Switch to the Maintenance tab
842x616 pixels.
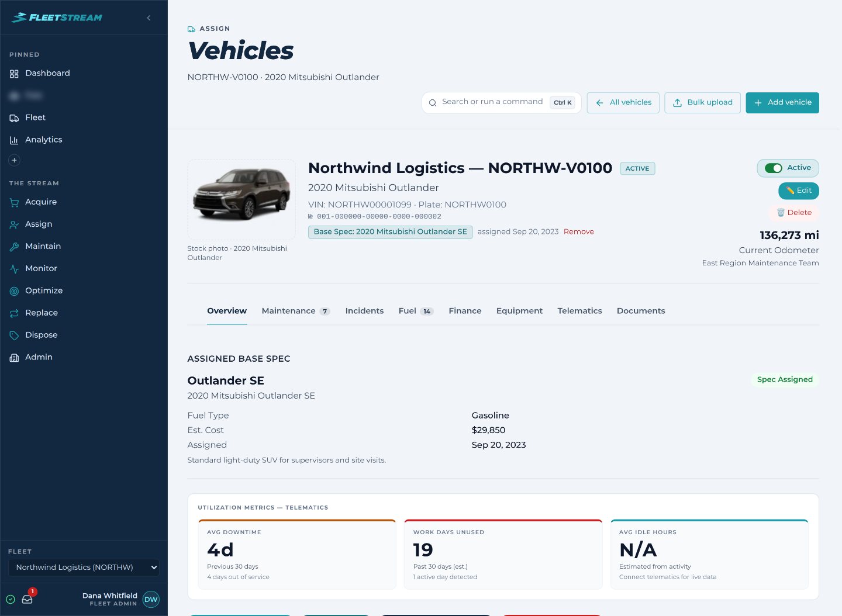point(296,311)
